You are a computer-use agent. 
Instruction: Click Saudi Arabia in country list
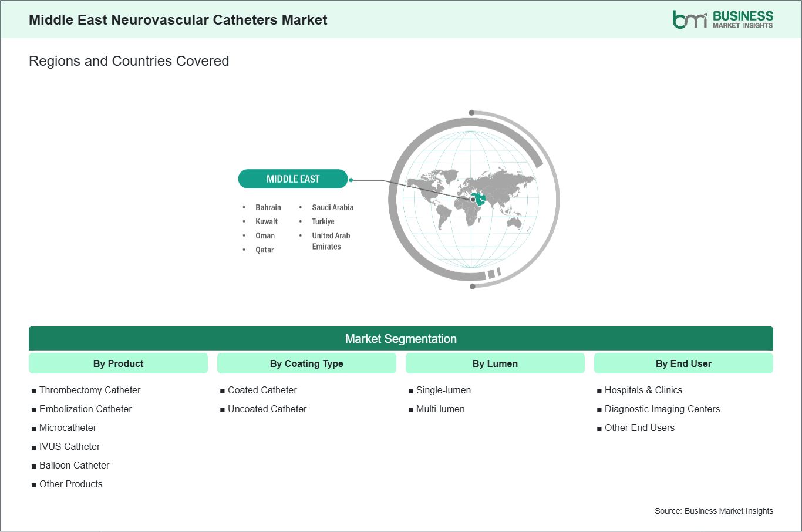[332, 207]
